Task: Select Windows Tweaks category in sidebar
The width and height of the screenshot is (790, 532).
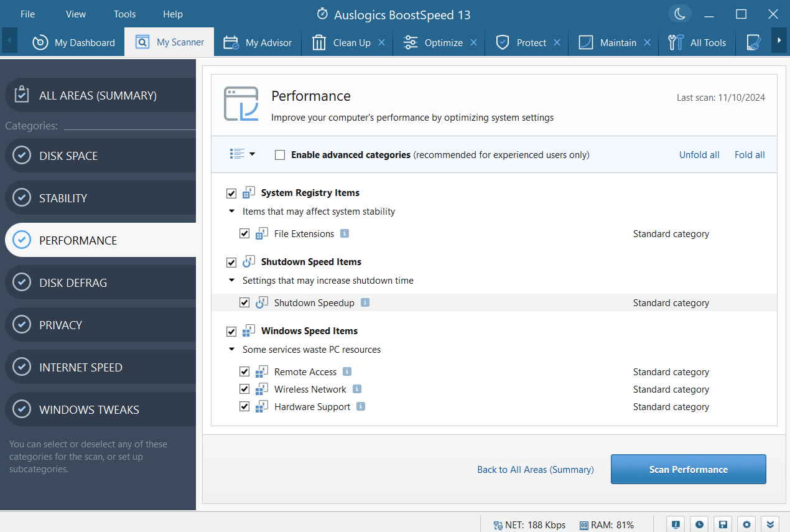Action: (100, 409)
